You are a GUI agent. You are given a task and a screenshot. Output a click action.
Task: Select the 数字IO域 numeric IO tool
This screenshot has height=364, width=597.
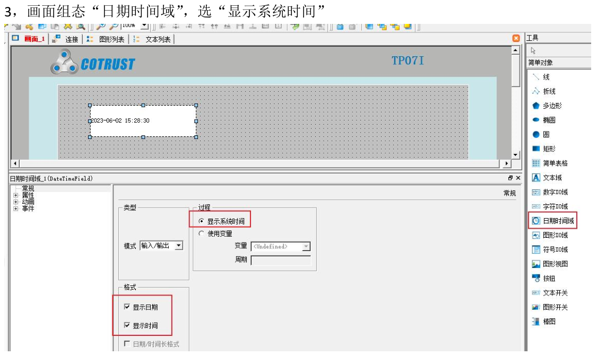tap(550, 192)
